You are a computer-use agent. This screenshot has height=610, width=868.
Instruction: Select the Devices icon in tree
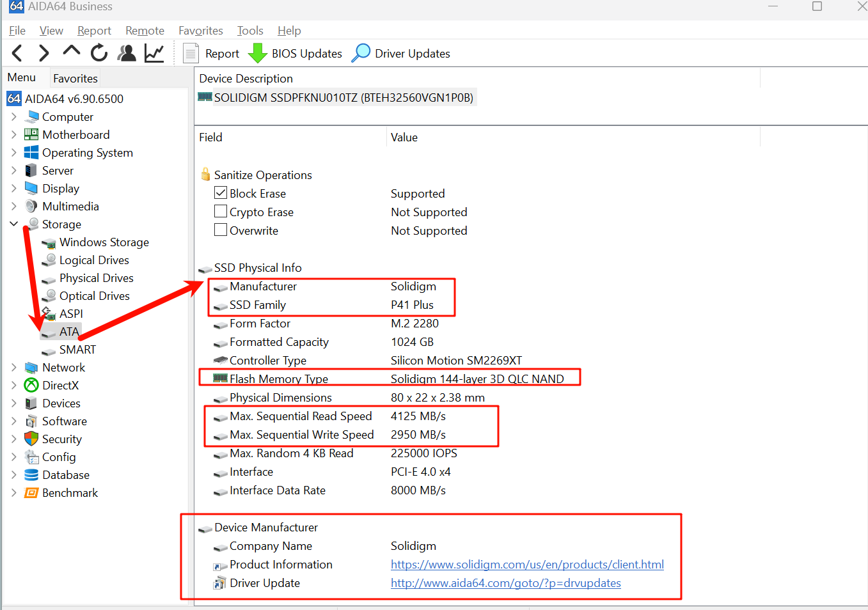point(31,403)
